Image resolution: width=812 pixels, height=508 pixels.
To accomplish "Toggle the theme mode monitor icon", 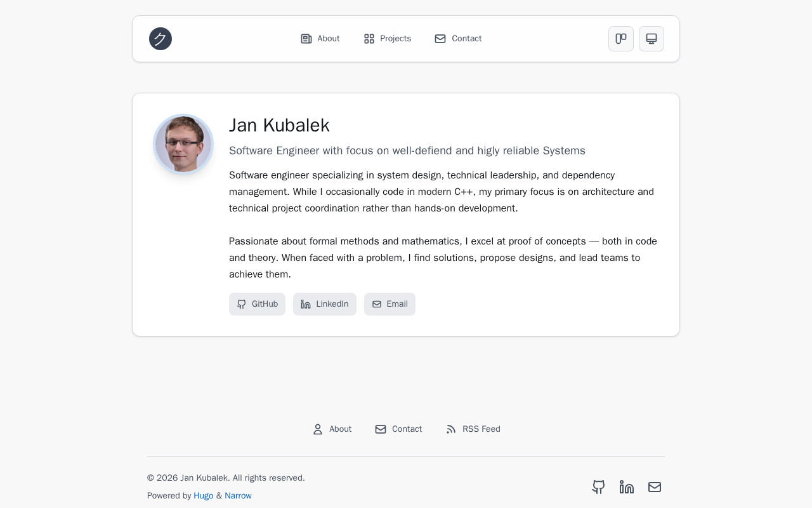I will pyautogui.click(x=652, y=39).
